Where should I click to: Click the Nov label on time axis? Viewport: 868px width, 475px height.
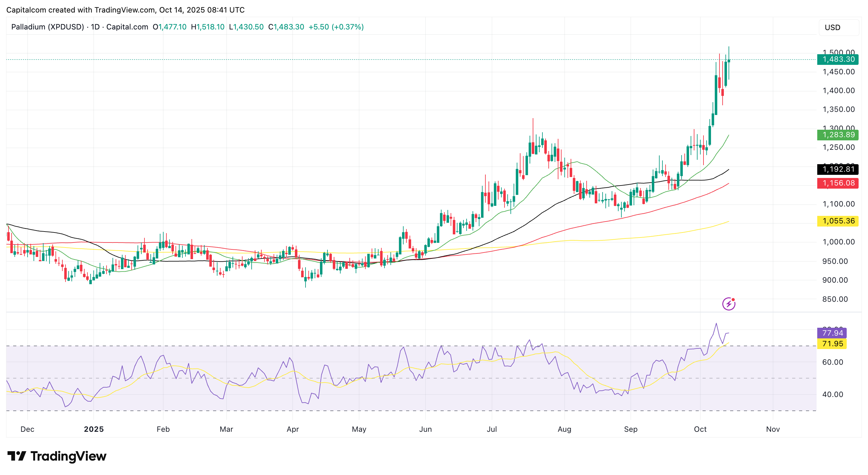tap(773, 429)
